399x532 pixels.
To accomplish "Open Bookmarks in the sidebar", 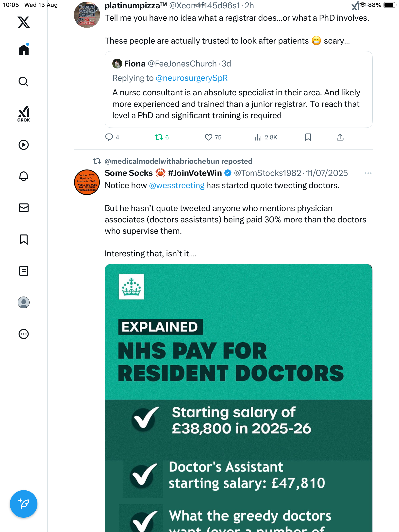I will point(24,239).
